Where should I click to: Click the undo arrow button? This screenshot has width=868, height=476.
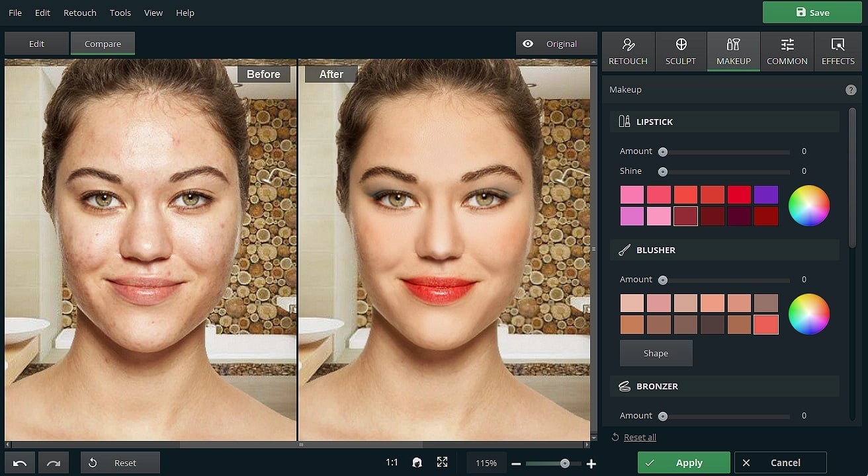(x=20, y=463)
